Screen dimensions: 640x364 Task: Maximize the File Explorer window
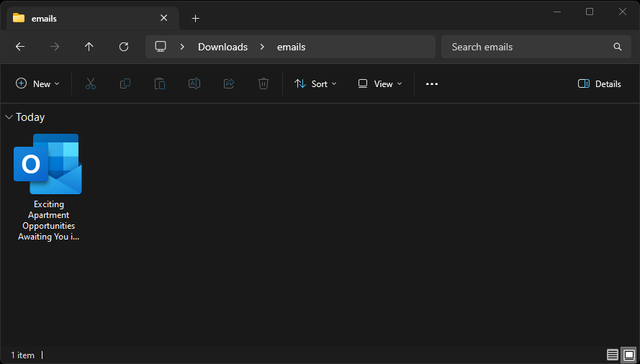point(590,12)
